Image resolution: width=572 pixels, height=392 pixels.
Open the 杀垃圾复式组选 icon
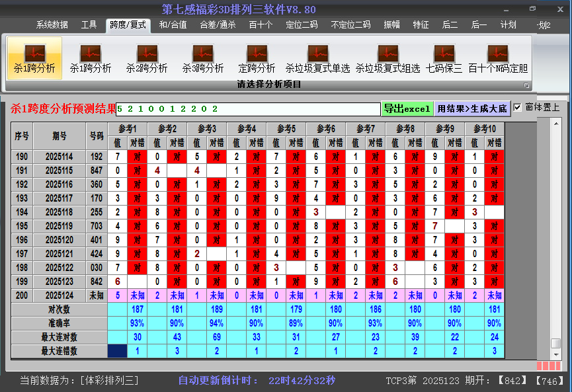(x=388, y=58)
